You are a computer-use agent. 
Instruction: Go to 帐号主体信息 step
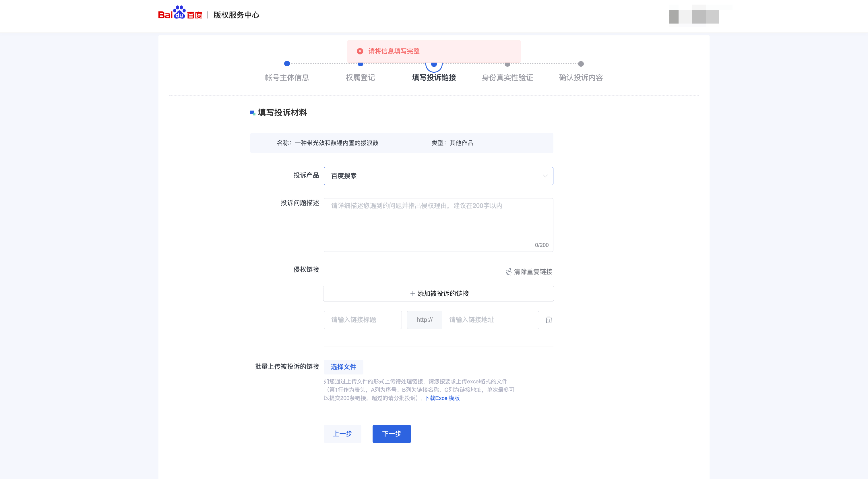[287, 78]
